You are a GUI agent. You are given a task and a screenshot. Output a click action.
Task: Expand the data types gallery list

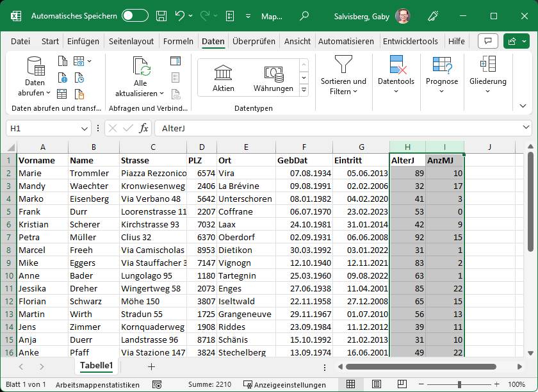[x=304, y=90]
